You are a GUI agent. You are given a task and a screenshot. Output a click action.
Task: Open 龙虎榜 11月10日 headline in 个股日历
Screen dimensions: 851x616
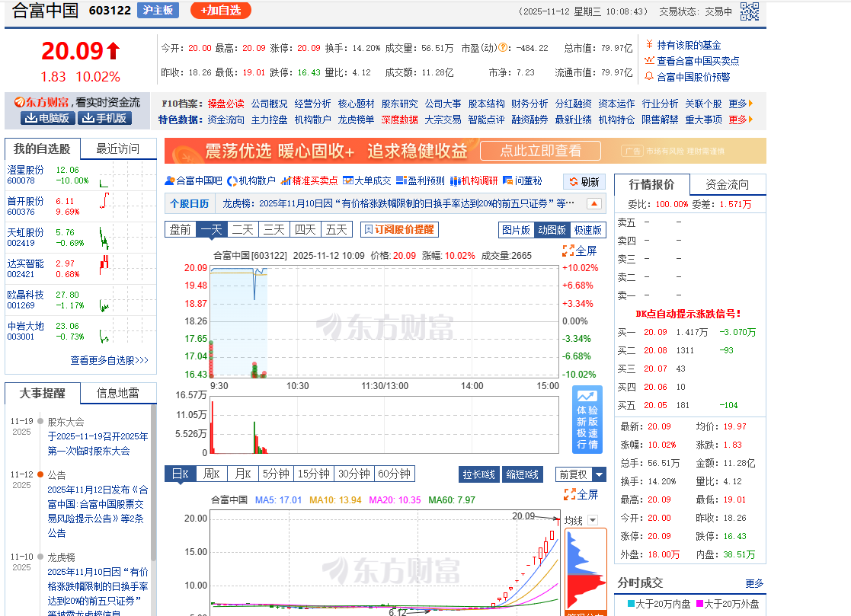398,203
